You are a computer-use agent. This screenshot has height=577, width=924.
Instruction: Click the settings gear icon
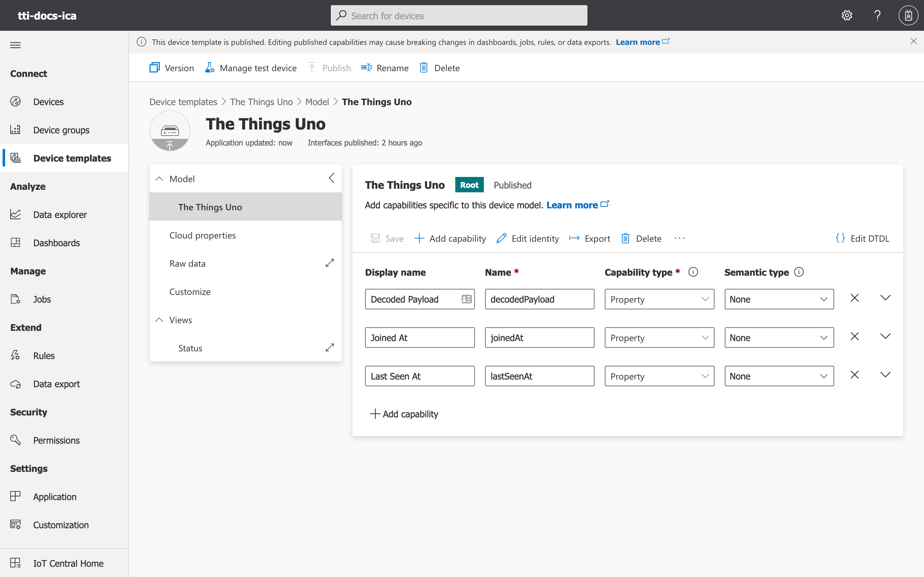click(846, 15)
